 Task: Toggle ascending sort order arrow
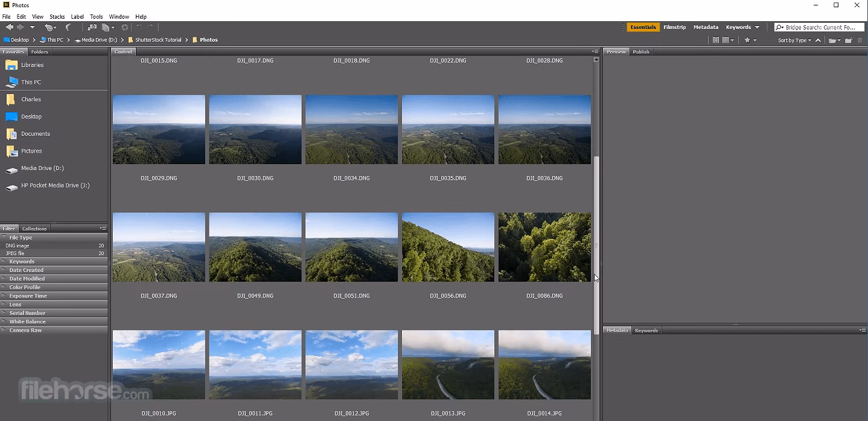817,40
